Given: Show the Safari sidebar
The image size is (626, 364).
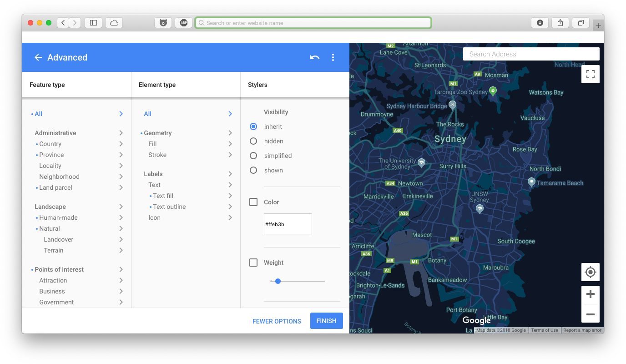Looking at the screenshot, I should click(x=93, y=23).
